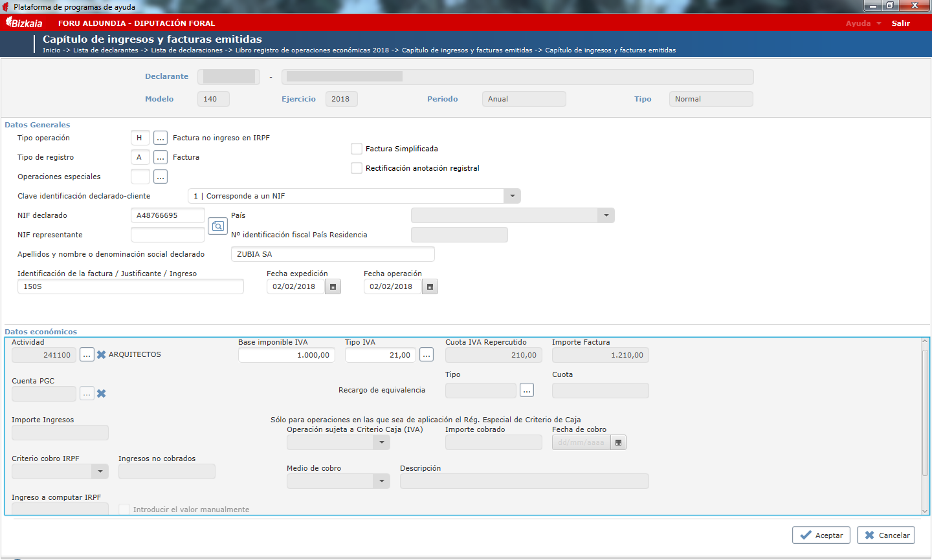Clear Actividad ARQUITECTOS with the X icon

(102, 355)
